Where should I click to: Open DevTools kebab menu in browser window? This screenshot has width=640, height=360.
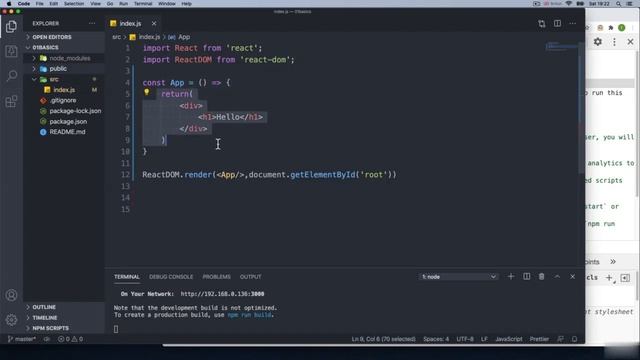coord(614,42)
